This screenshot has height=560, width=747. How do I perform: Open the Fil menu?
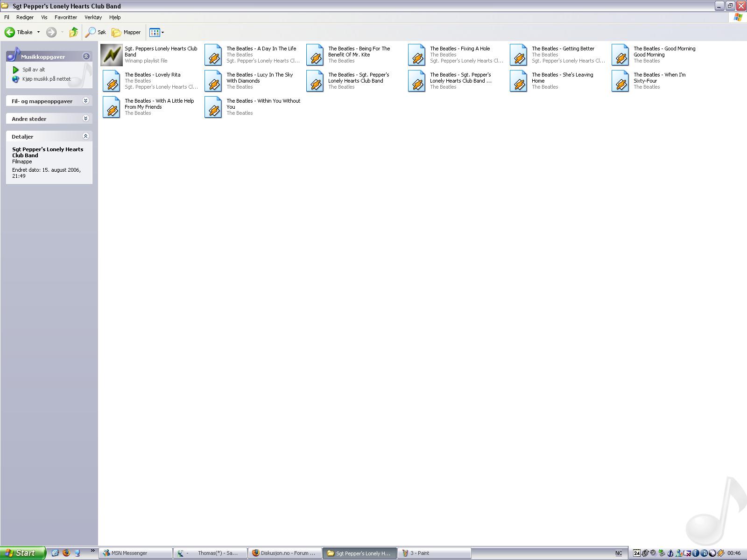click(x=7, y=17)
